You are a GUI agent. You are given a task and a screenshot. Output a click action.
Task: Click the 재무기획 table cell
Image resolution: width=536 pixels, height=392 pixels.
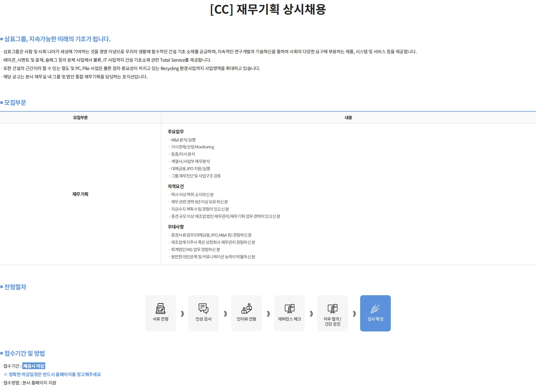point(80,194)
